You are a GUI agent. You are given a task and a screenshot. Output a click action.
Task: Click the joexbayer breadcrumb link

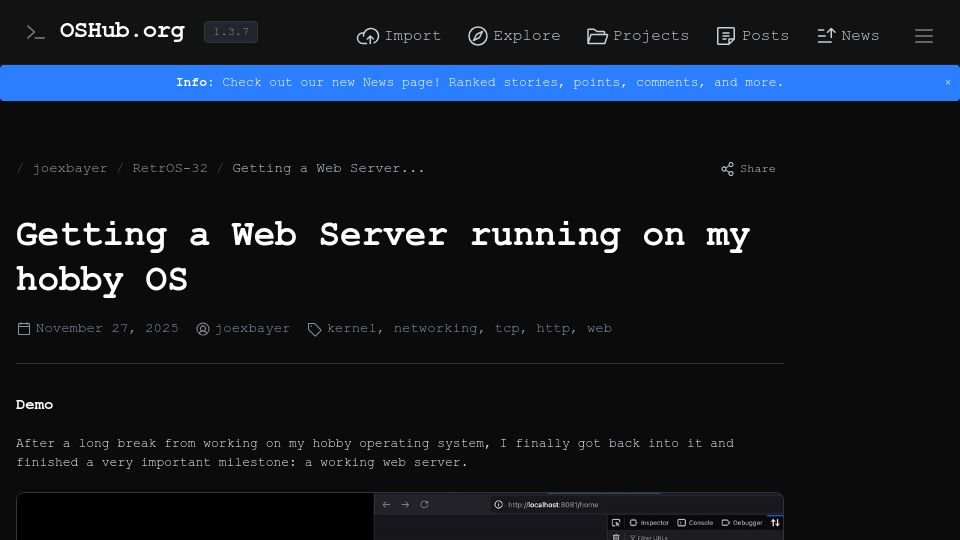coord(70,168)
